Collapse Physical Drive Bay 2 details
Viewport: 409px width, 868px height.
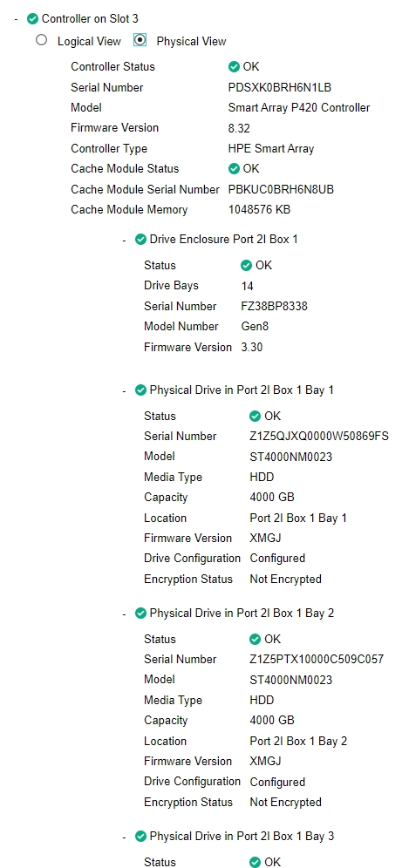click(x=126, y=614)
